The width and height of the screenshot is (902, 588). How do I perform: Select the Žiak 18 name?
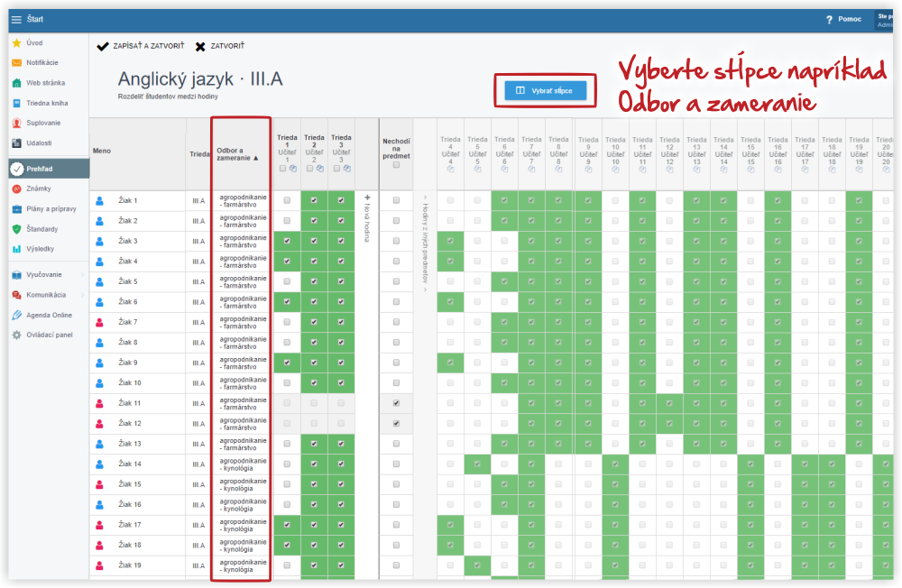(x=129, y=545)
